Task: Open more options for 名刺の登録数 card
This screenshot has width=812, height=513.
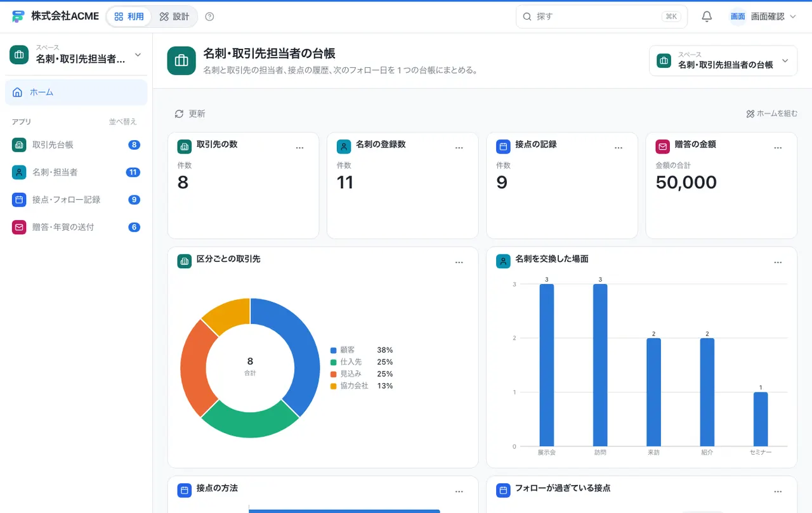Action: [459, 148]
